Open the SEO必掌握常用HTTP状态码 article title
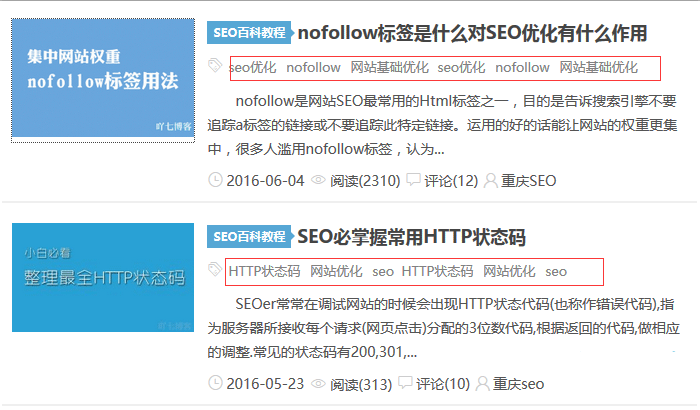700x410 pixels. (x=411, y=237)
